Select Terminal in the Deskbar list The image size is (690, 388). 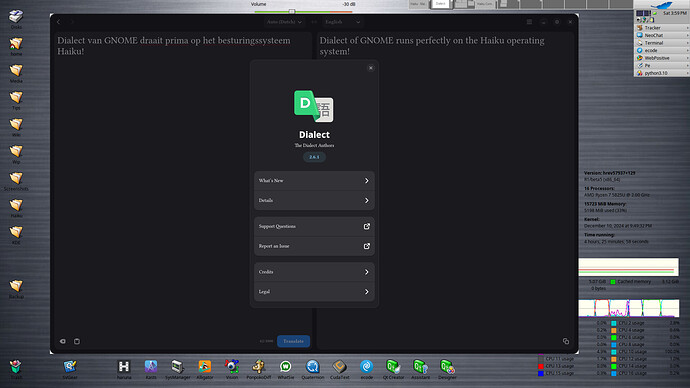(661, 43)
